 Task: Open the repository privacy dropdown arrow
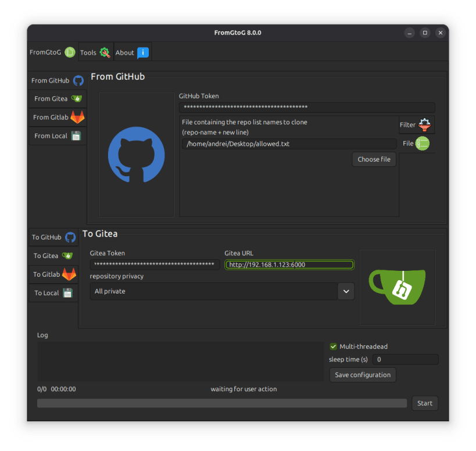click(346, 291)
